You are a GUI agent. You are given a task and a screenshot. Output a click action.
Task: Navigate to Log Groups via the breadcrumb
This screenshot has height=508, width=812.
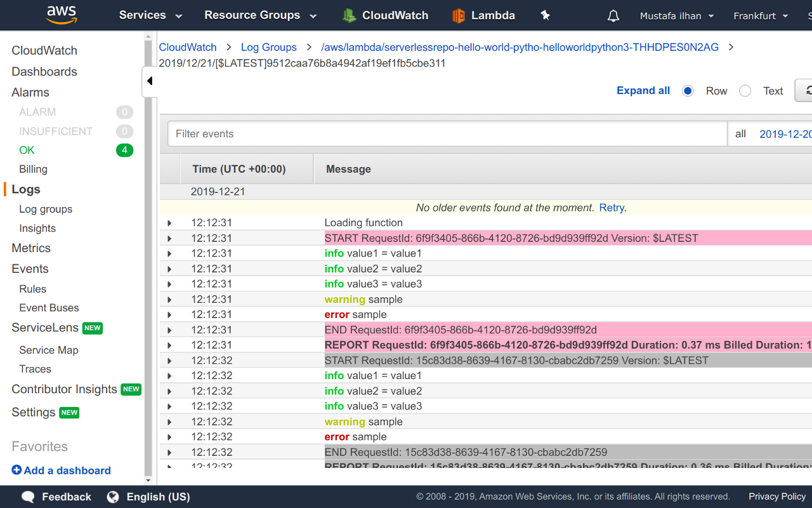269,47
